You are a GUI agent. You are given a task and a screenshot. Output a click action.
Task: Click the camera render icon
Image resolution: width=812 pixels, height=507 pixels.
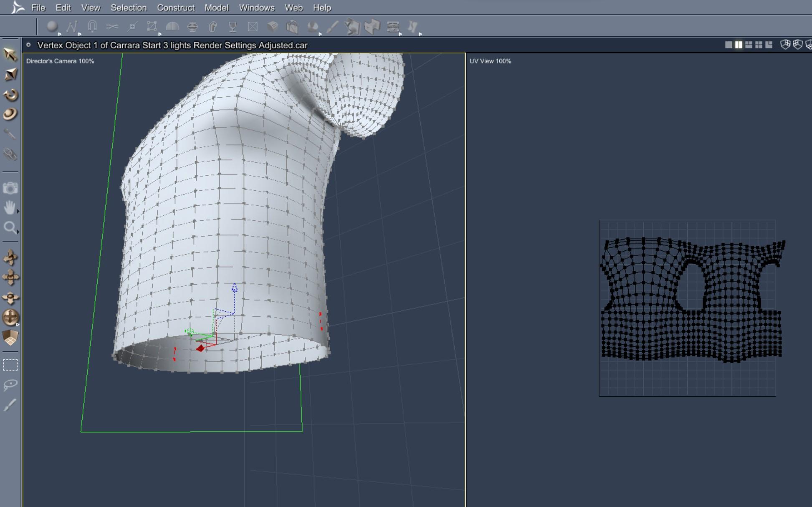(x=10, y=188)
